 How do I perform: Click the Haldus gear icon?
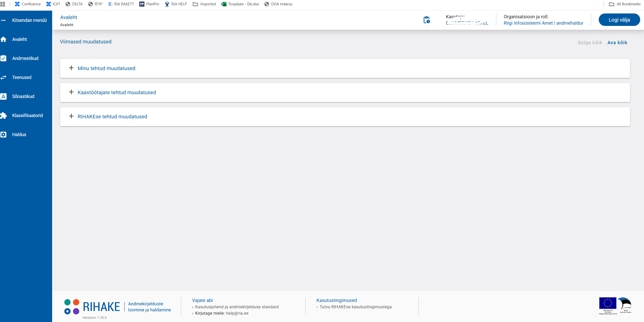coord(3,135)
